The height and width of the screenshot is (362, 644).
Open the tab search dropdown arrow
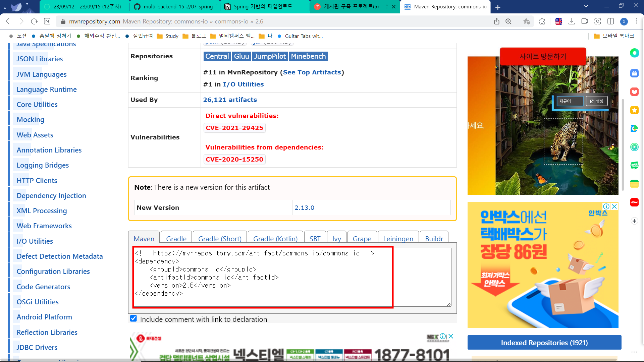(586, 6)
